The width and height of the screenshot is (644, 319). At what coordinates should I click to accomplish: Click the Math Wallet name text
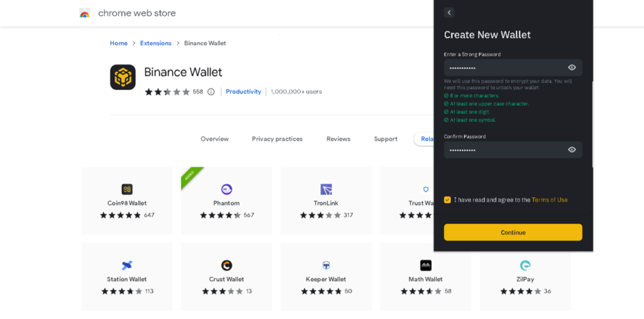(426, 279)
